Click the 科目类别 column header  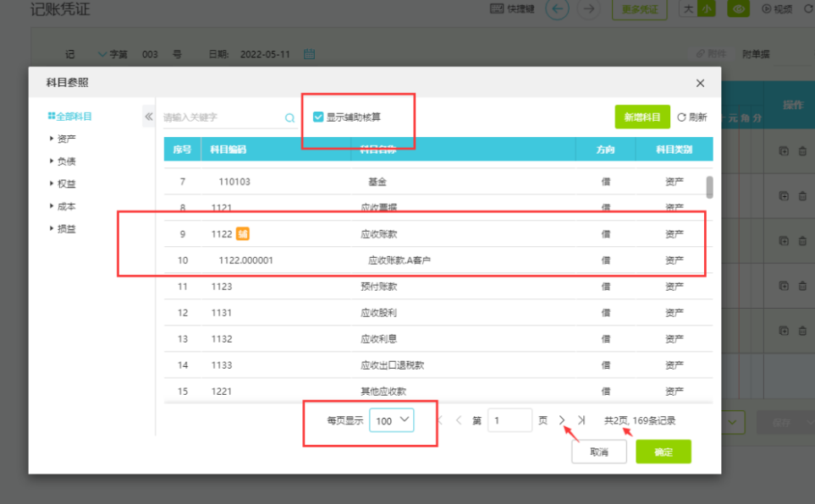[675, 150]
